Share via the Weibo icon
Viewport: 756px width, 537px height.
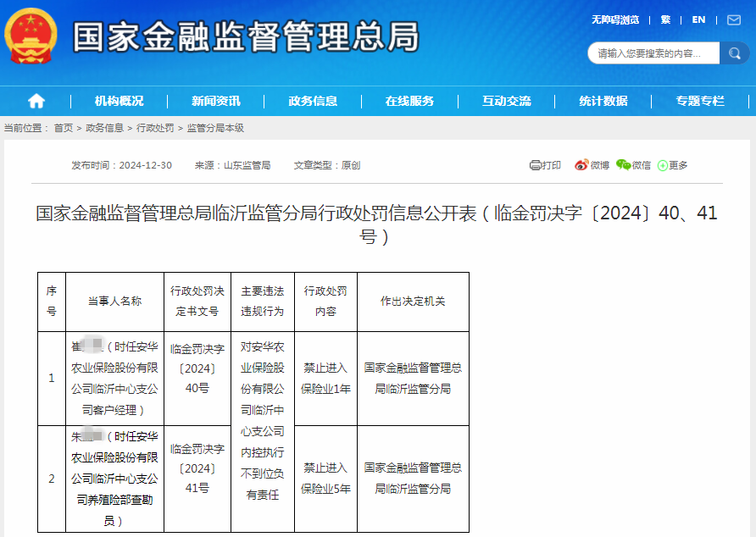pos(581,165)
